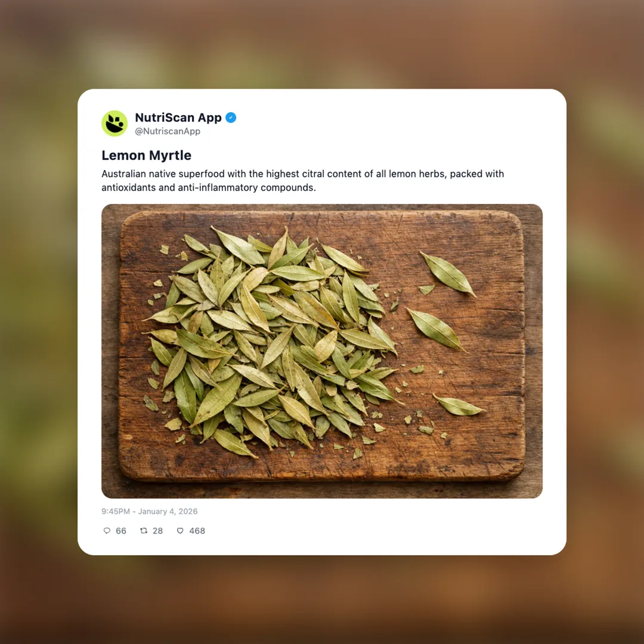Open the NutriScan App profile avatar
Viewport: 644px width, 644px height.
(x=114, y=123)
